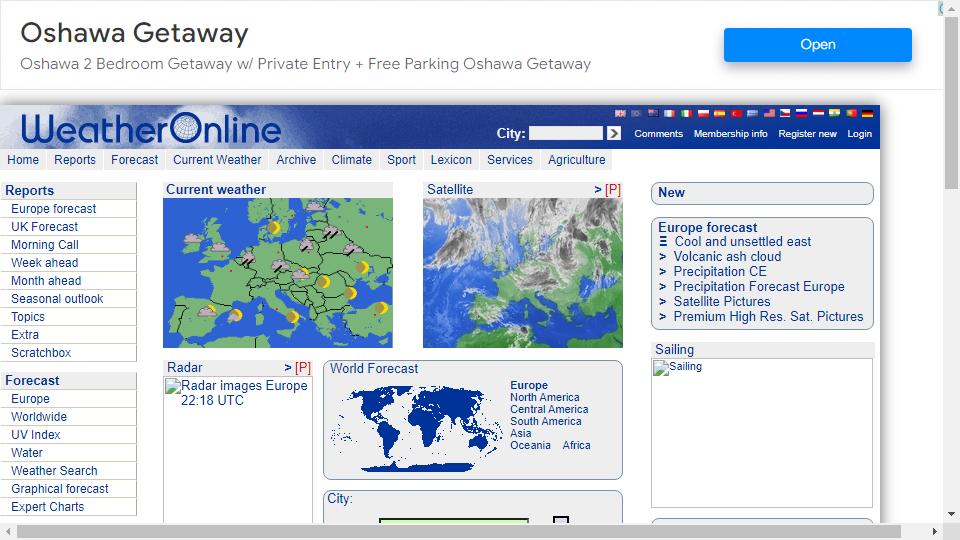
Task: Choose the Portuguese flag icon
Action: tap(852, 113)
